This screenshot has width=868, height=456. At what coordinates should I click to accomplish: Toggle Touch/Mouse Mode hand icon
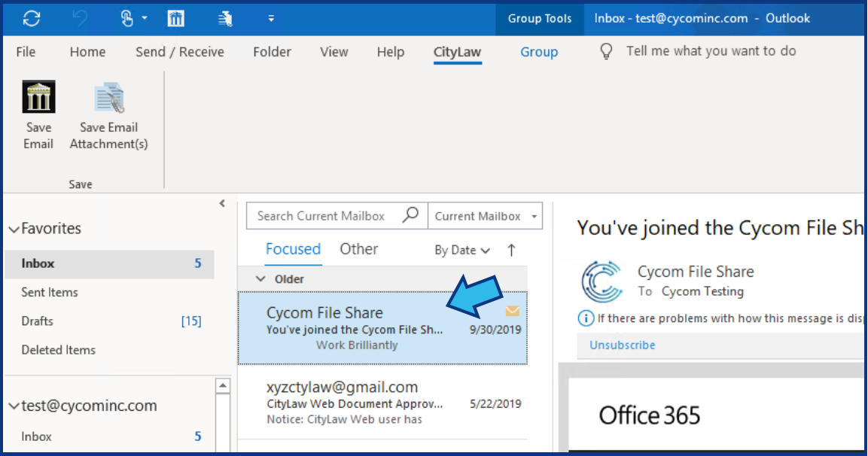126,19
